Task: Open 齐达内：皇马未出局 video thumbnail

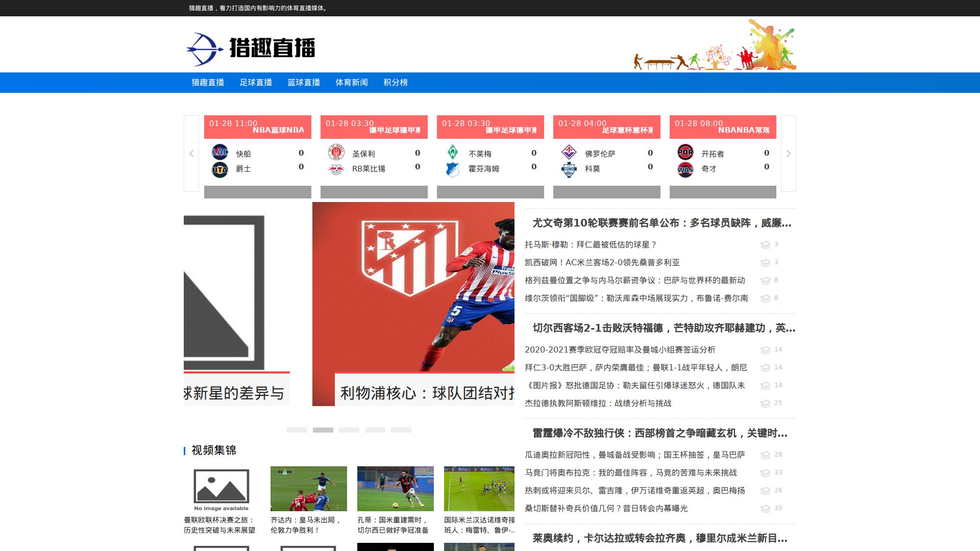Action: tap(309, 489)
